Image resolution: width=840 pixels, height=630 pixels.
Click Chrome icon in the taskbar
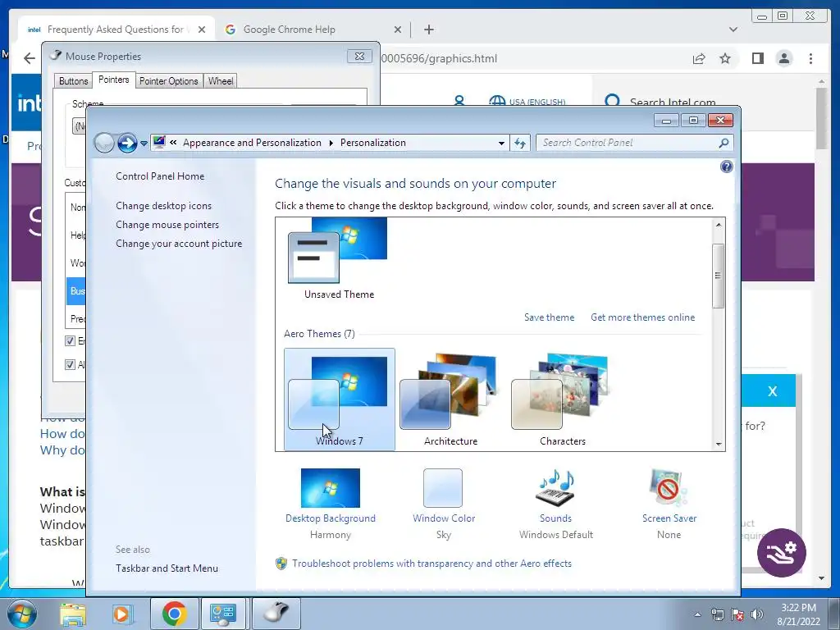(174, 614)
